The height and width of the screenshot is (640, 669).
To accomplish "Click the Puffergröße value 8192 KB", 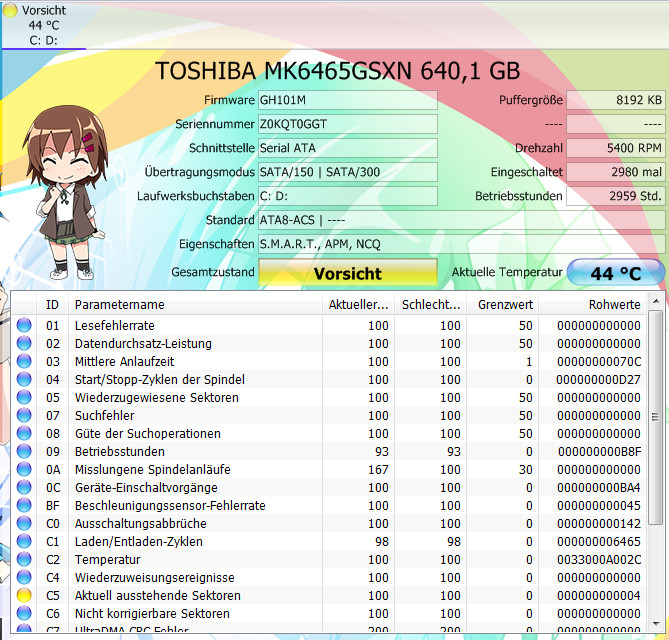I will [616, 100].
